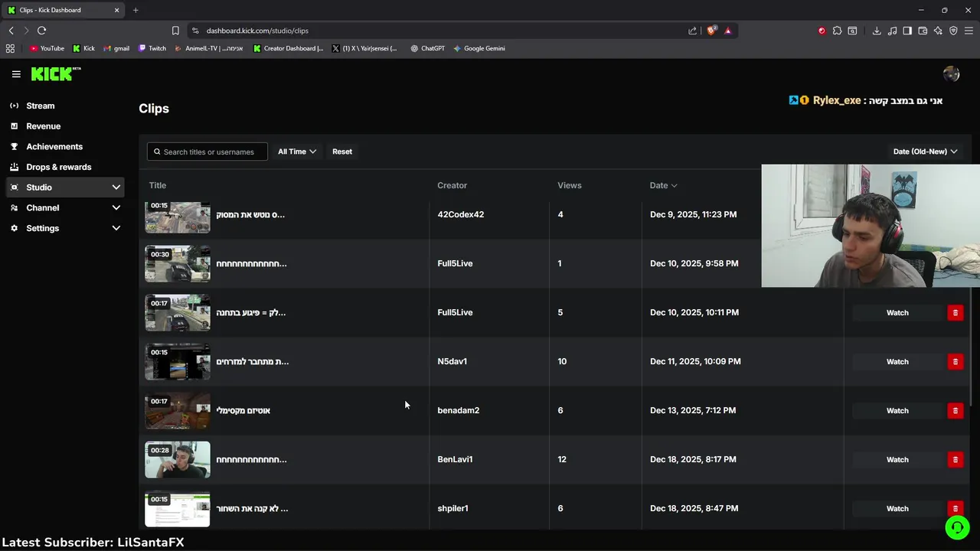Delete the benadam2 clip with trash icon
This screenshot has width=980, height=551.
point(955,411)
